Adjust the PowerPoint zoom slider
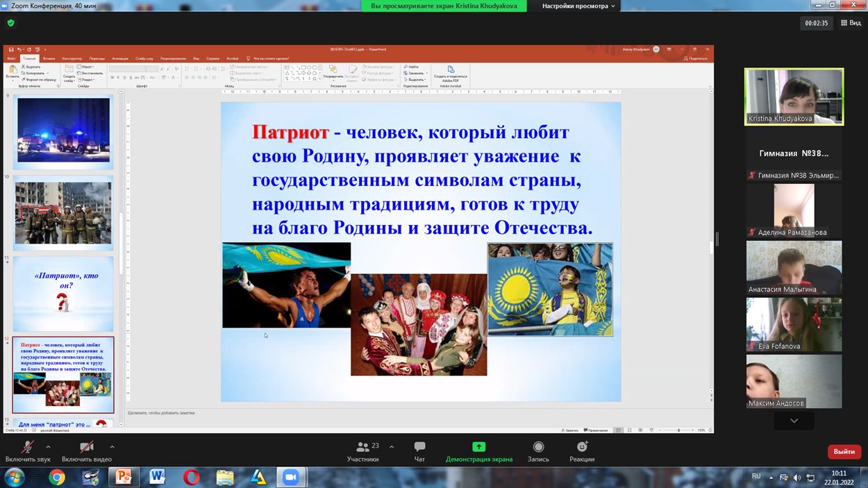This screenshot has width=868, height=488. [x=679, y=430]
